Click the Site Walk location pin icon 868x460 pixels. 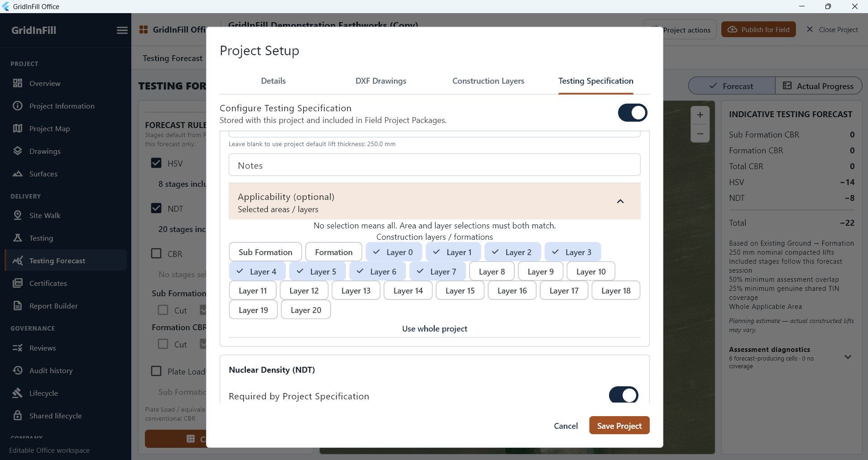(18, 215)
